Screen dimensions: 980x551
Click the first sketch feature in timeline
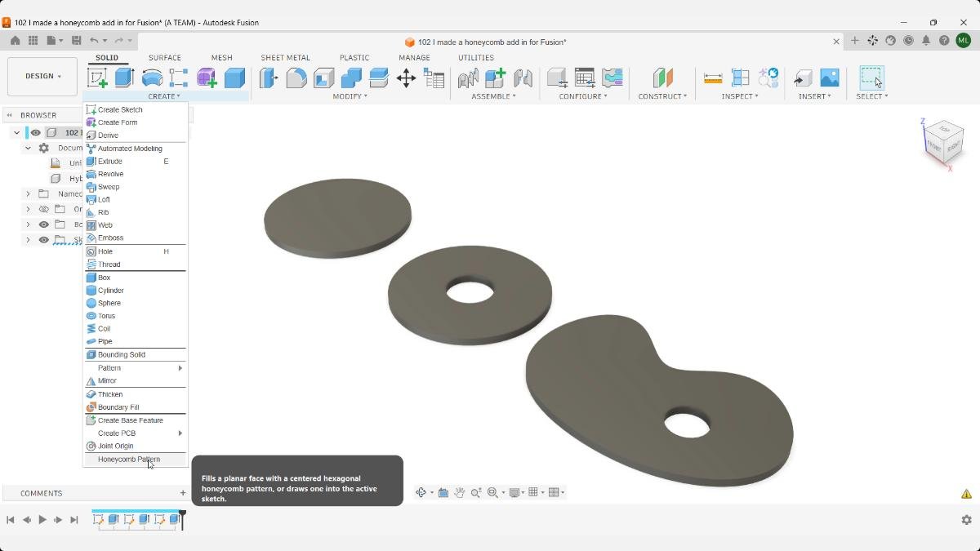pos(99,519)
